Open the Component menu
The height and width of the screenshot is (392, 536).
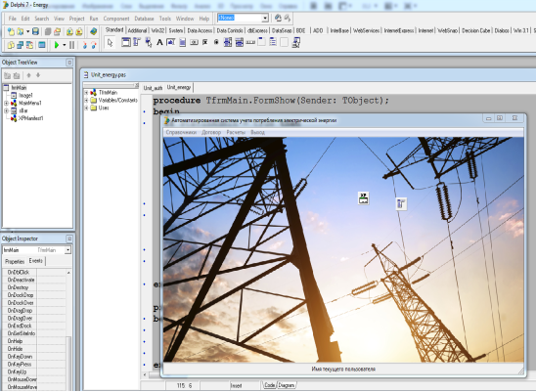(x=116, y=19)
